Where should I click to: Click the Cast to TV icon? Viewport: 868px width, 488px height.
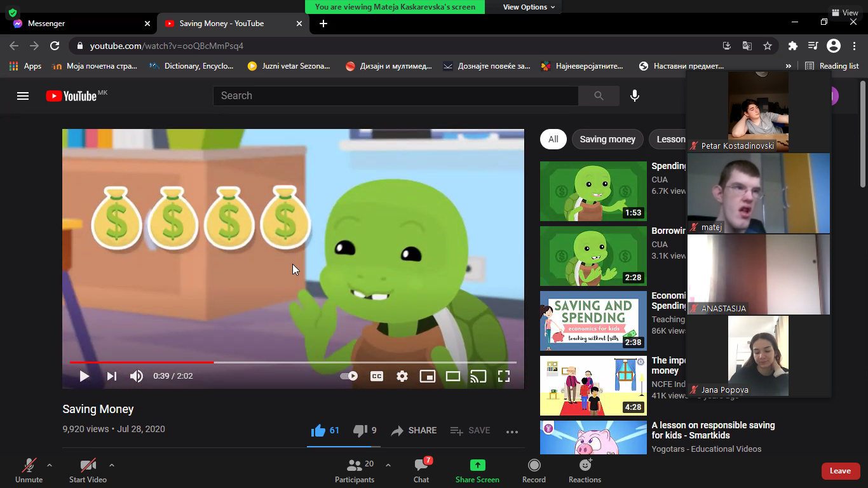click(478, 376)
